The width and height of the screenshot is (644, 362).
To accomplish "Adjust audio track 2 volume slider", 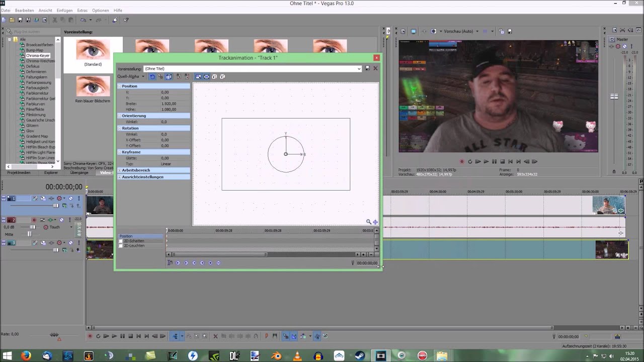I will 33,227.
